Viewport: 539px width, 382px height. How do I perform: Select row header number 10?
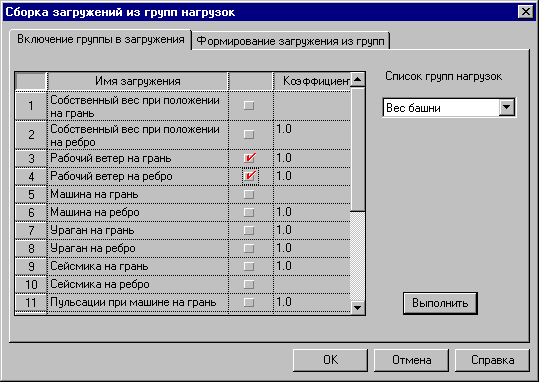coord(31,284)
